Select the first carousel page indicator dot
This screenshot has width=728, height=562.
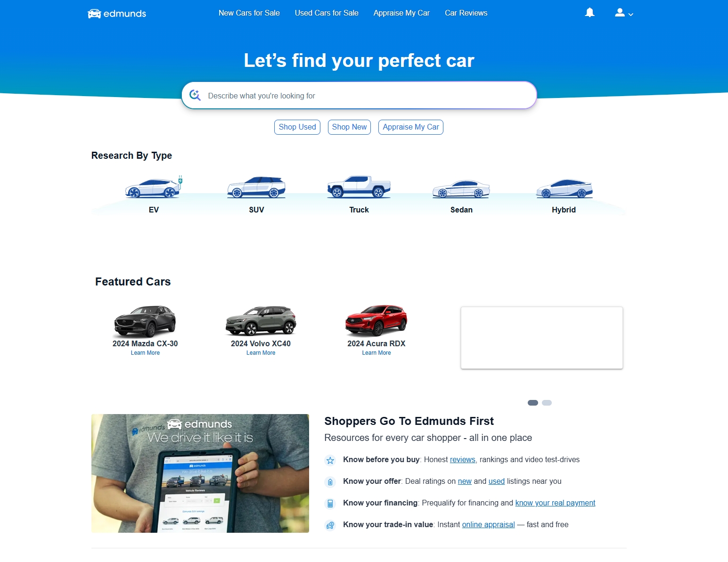[x=533, y=403]
